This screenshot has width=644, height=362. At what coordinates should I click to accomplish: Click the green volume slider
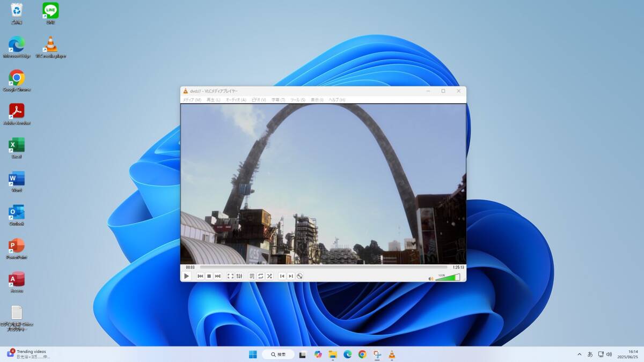click(448, 278)
